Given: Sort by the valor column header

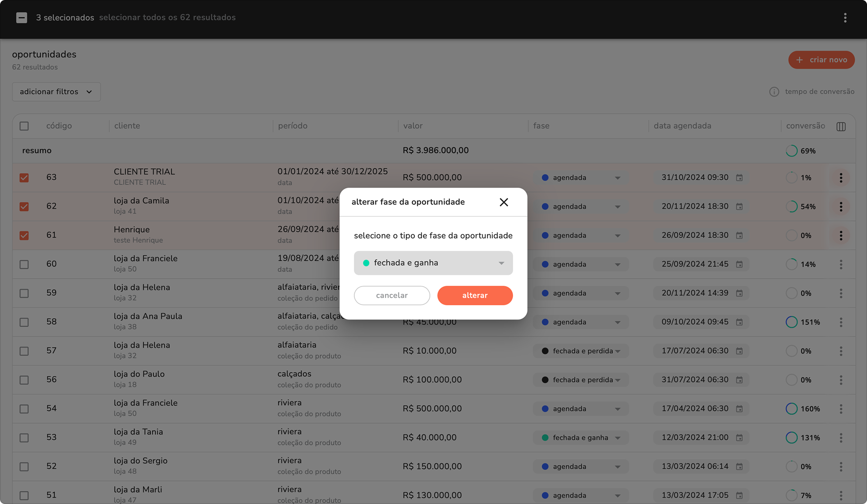Looking at the screenshot, I should click(x=413, y=126).
